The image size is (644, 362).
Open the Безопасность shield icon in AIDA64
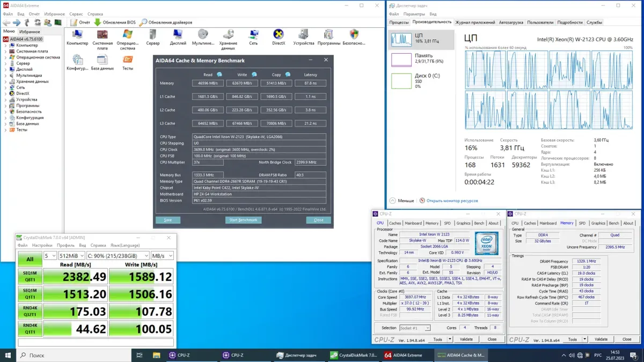click(353, 36)
